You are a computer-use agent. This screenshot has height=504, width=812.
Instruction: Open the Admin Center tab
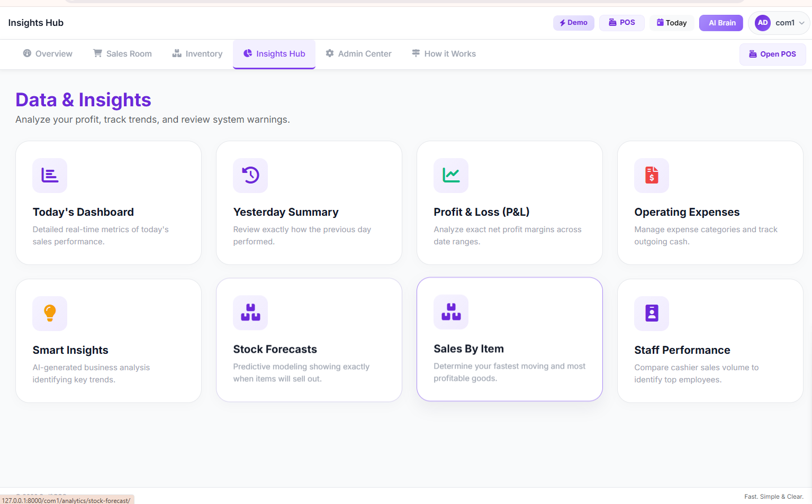click(358, 54)
